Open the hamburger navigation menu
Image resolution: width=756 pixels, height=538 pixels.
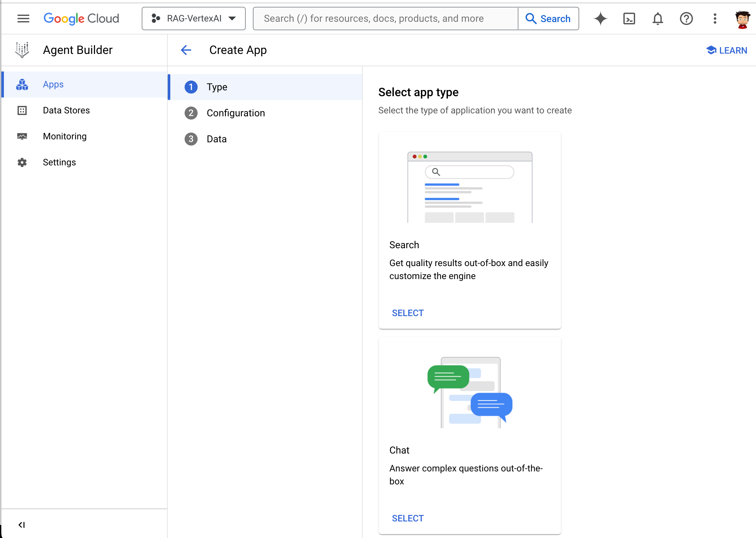tap(23, 19)
